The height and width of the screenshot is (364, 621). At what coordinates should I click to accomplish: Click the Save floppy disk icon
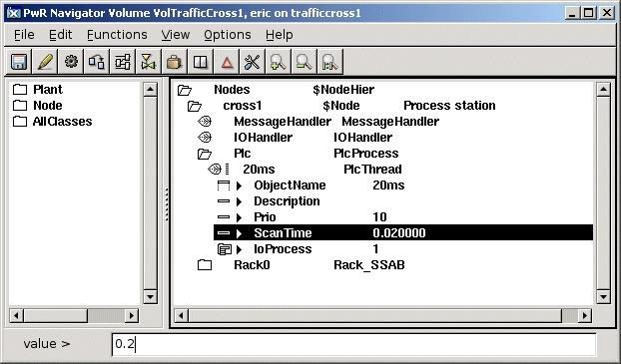19,62
